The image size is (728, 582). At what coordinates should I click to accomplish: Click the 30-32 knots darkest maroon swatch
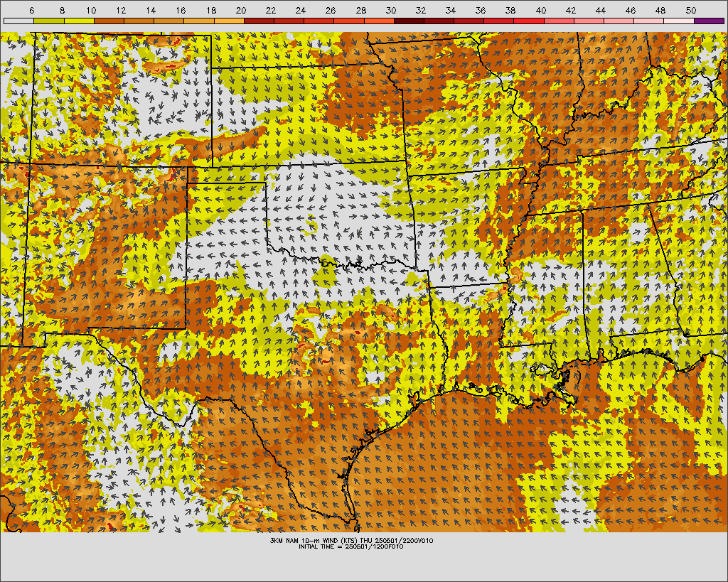click(409, 21)
